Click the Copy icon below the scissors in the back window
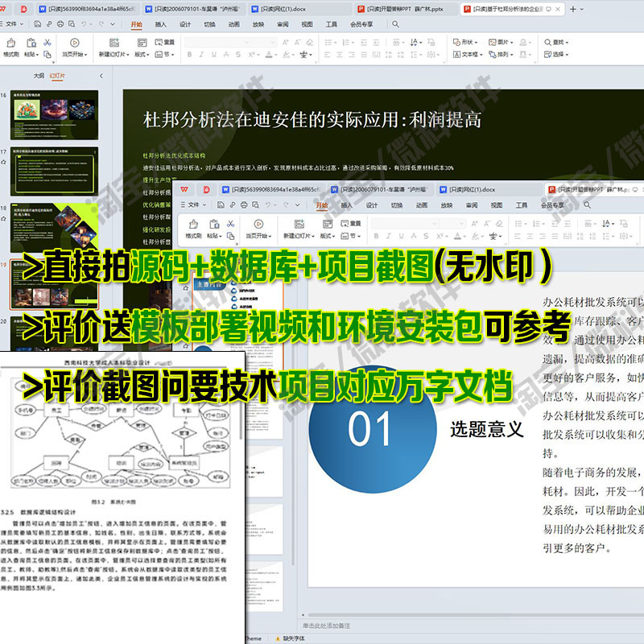This screenshot has height=644, width=644. (x=47, y=54)
